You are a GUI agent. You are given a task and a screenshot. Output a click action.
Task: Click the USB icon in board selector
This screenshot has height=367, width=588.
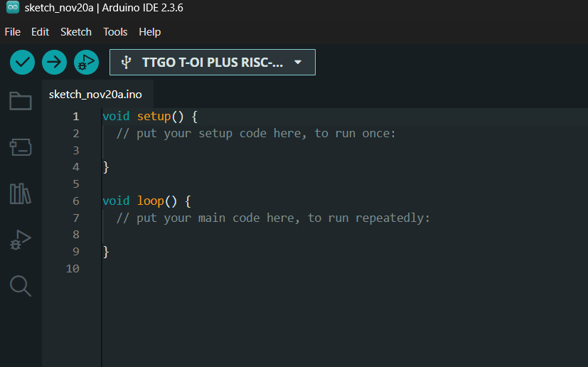[x=126, y=63]
